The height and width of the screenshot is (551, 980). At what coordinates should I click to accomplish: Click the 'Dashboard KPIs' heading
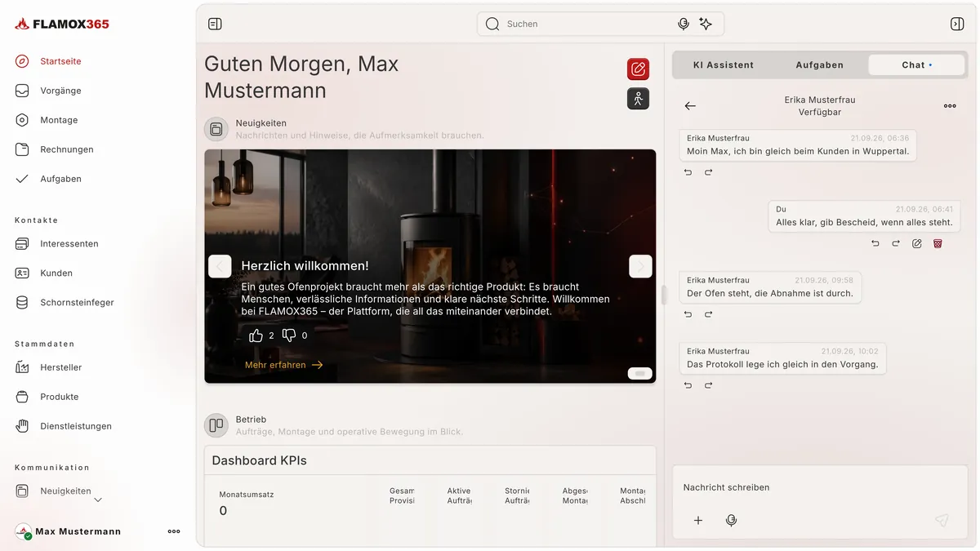pyautogui.click(x=260, y=460)
